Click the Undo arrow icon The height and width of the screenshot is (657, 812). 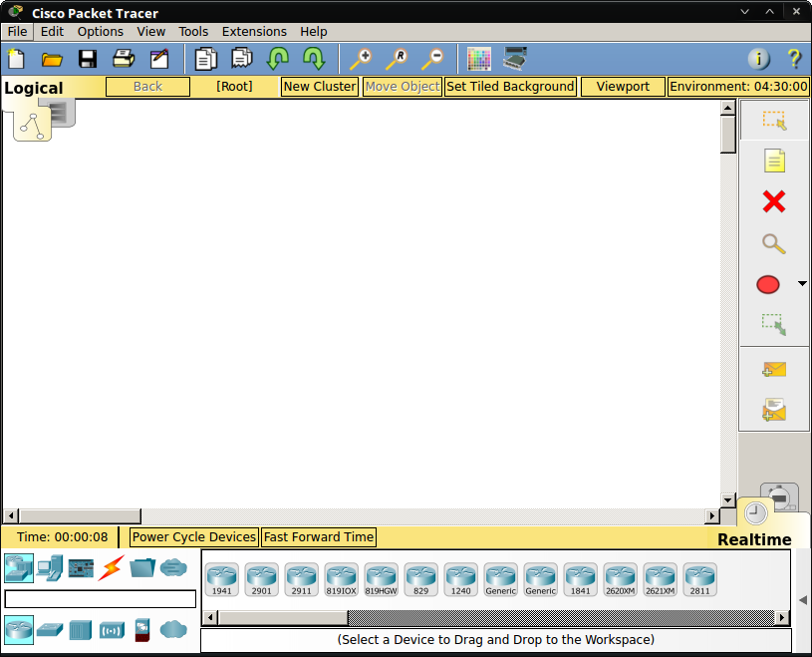(278, 59)
